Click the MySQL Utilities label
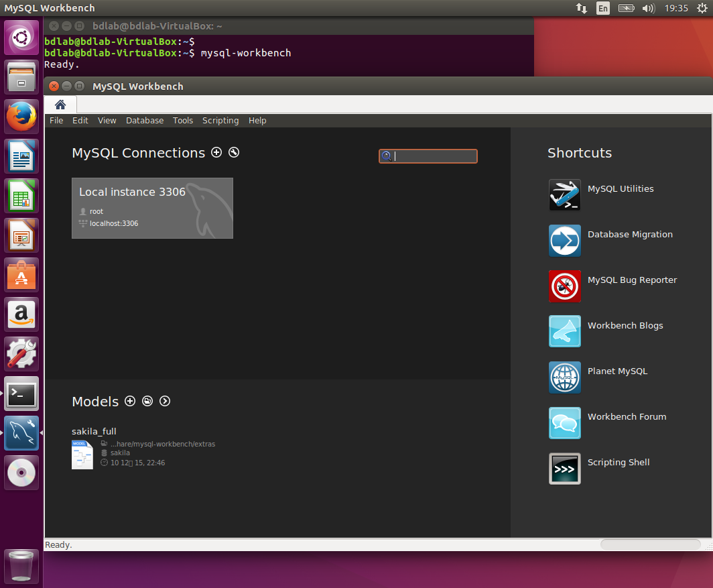 coord(621,189)
